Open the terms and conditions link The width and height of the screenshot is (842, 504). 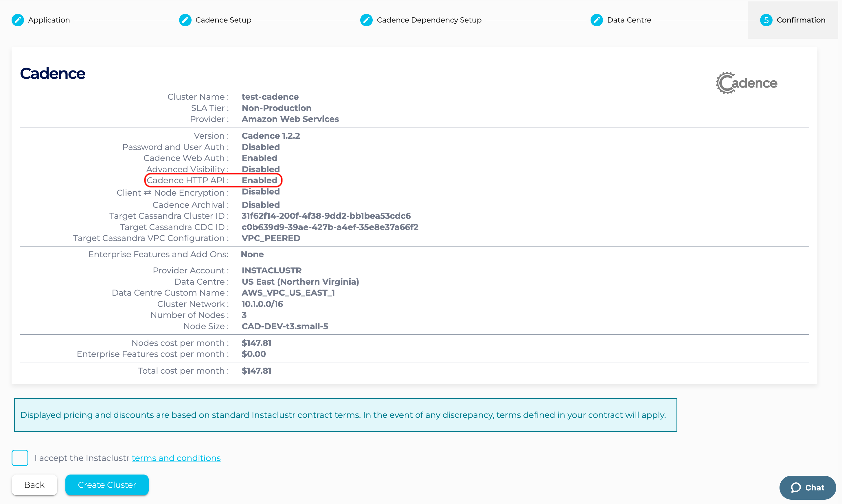pos(176,458)
